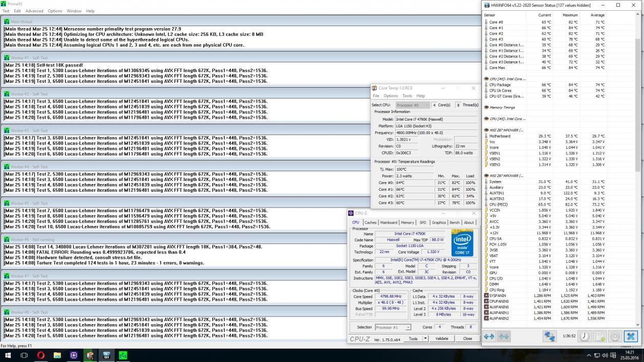Open network status tray icon
Image resolution: width=644 pixels, height=362 pixels.
pyautogui.click(x=597, y=355)
